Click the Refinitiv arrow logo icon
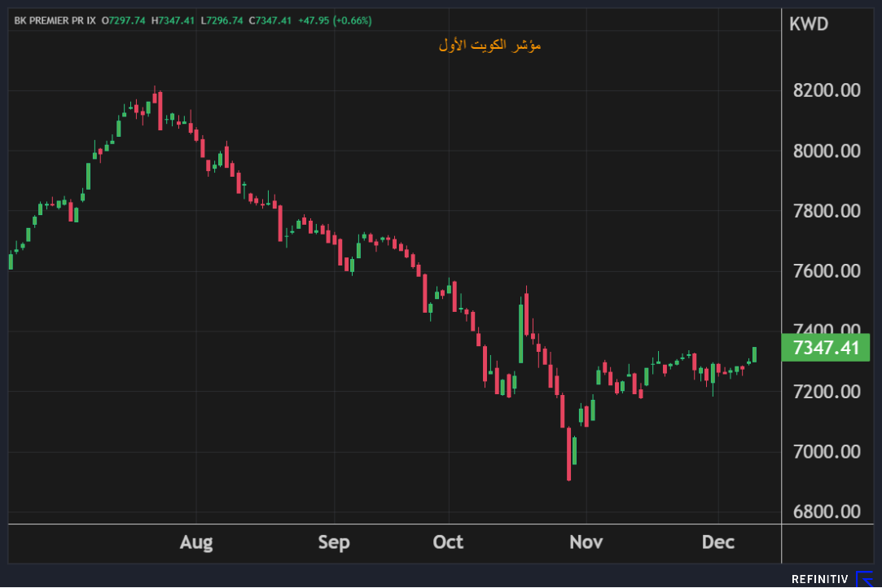 864,579
